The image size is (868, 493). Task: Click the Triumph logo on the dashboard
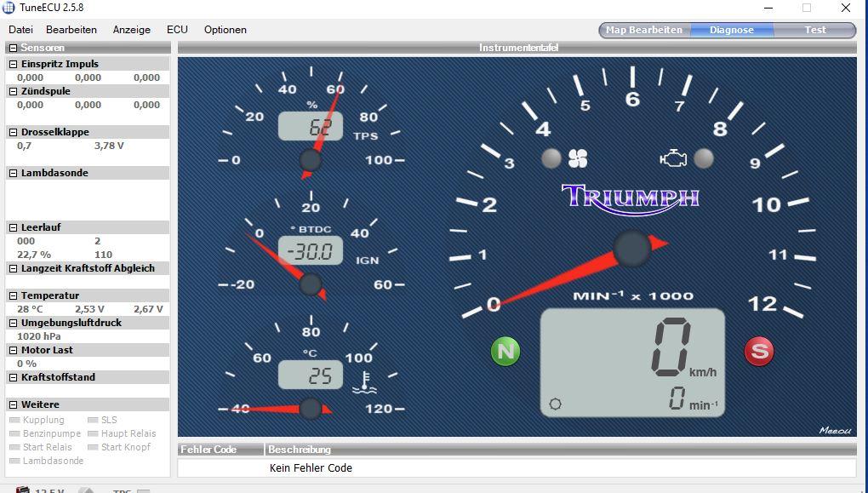tap(631, 197)
